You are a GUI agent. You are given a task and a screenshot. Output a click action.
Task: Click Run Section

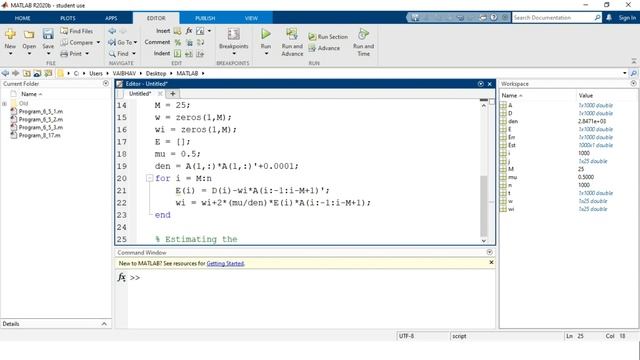tap(328, 37)
